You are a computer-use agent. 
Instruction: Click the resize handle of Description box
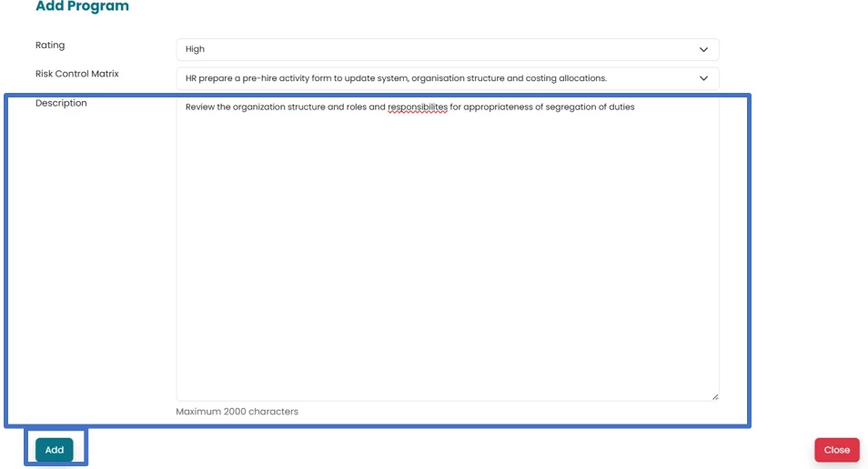pos(714,396)
